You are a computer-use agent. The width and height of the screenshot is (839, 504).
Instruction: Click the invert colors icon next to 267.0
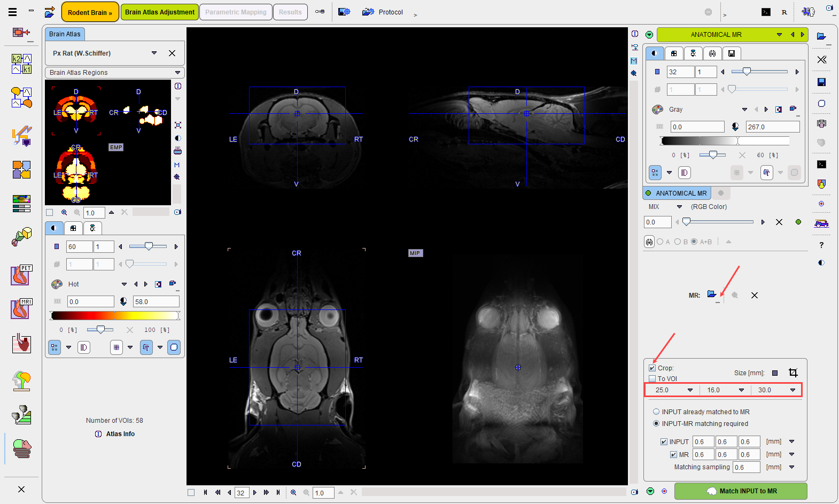(x=735, y=127)
